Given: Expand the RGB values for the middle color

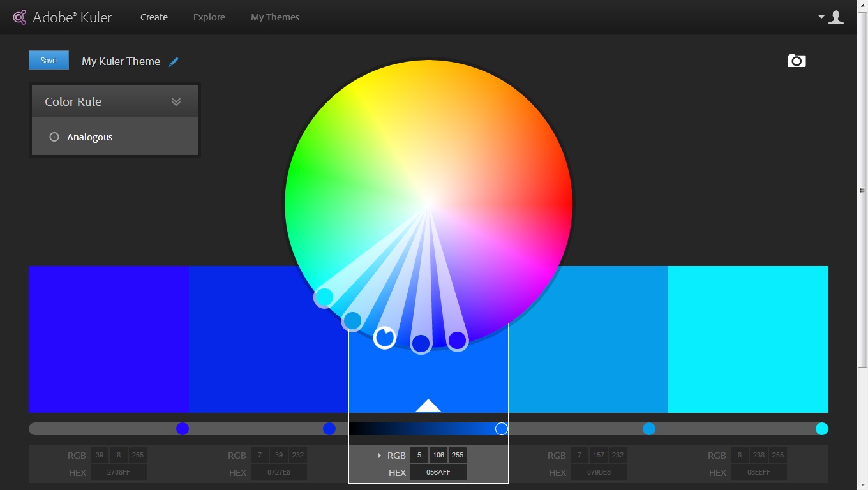Looking at the screenshot, I should coord(379,455).
